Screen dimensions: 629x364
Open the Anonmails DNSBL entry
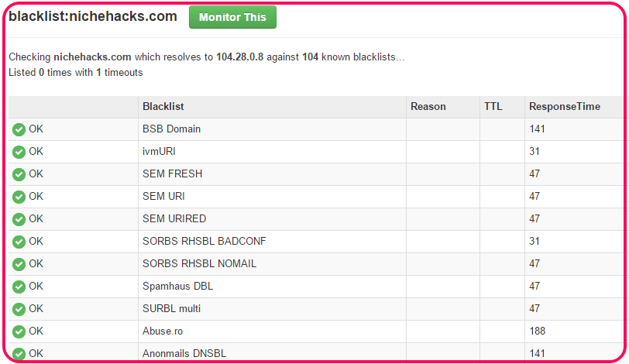pos(184,354)
